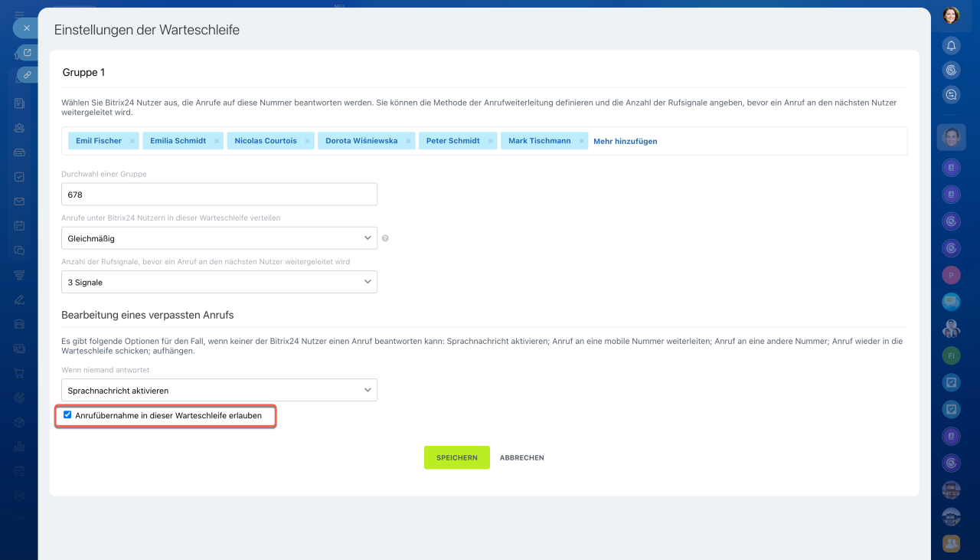Open the bar chart analytics icon
Screen dimensions: 980x560
click(x=19, y=447)
